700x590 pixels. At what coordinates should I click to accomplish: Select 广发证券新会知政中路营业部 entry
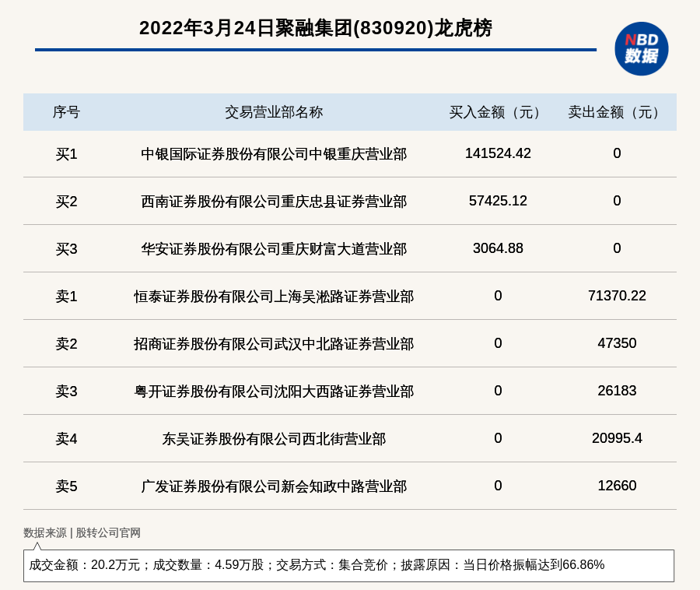(x=274, y=486)
